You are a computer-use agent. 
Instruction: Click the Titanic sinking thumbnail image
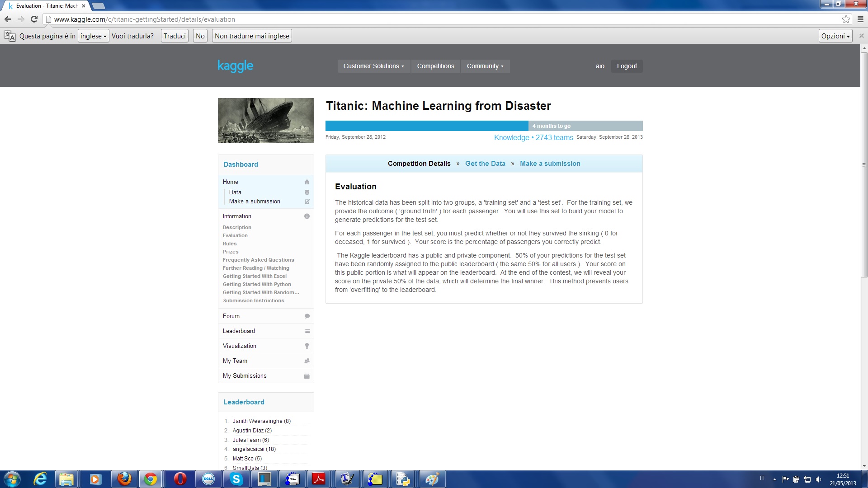pyautogui.click(x=266, y=121)
